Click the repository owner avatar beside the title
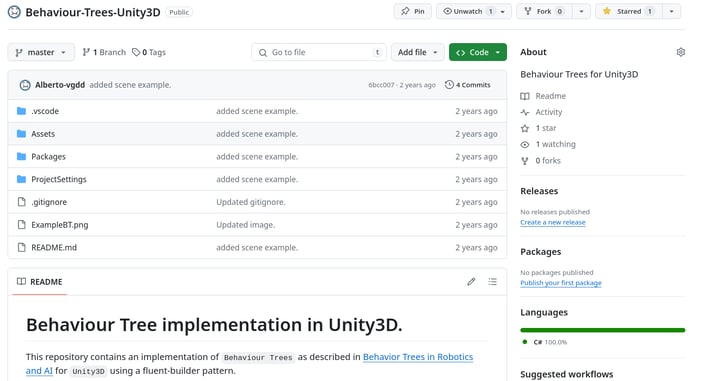This screenshot has width=705, height=381. coord(14,12)
